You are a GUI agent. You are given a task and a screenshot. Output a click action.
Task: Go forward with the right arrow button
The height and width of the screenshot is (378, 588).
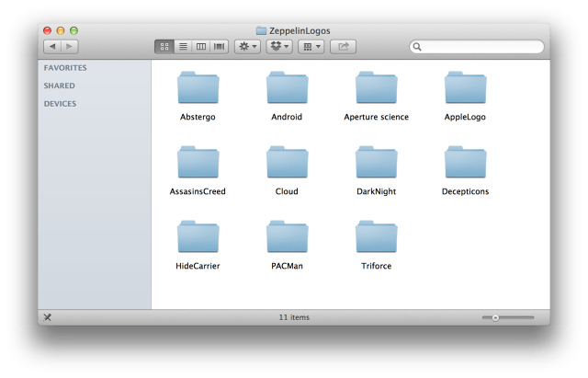click(x=70, y=47)
